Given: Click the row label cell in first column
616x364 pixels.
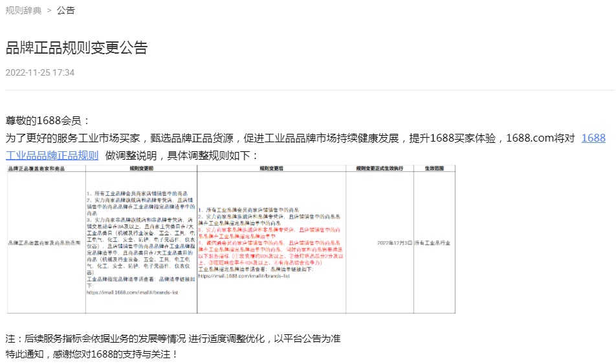Looking at the screenshot, I should (45, 242).
